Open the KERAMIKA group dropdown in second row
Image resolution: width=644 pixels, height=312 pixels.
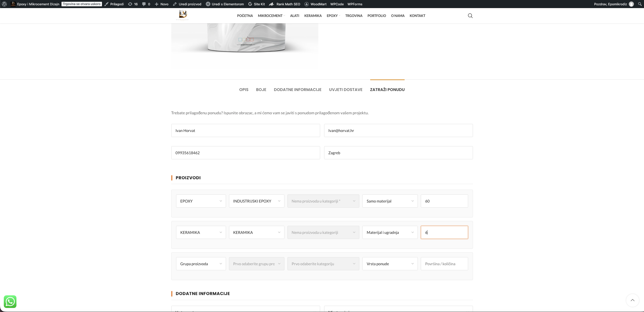(201, 232)
